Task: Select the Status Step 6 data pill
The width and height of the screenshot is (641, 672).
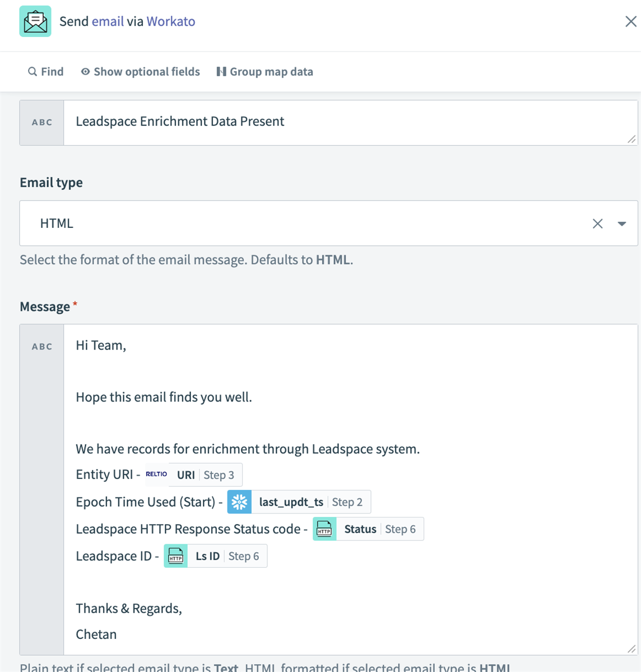Action: click(368, 529)
